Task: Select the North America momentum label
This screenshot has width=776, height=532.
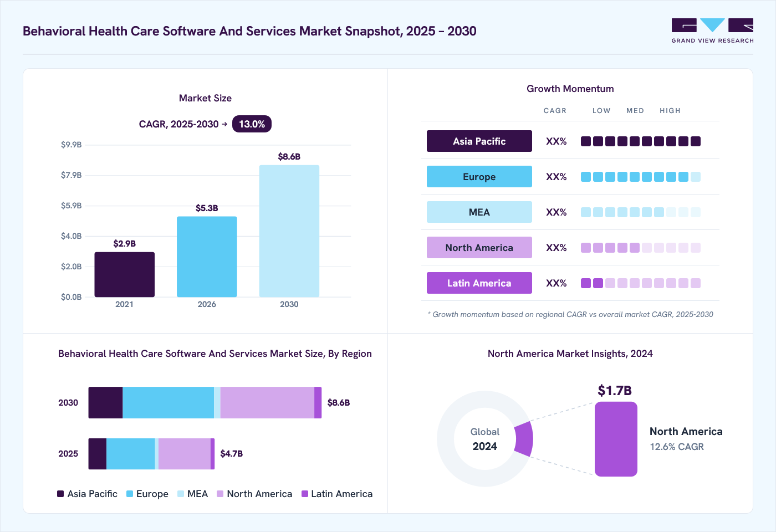Action: pos(479,248)
